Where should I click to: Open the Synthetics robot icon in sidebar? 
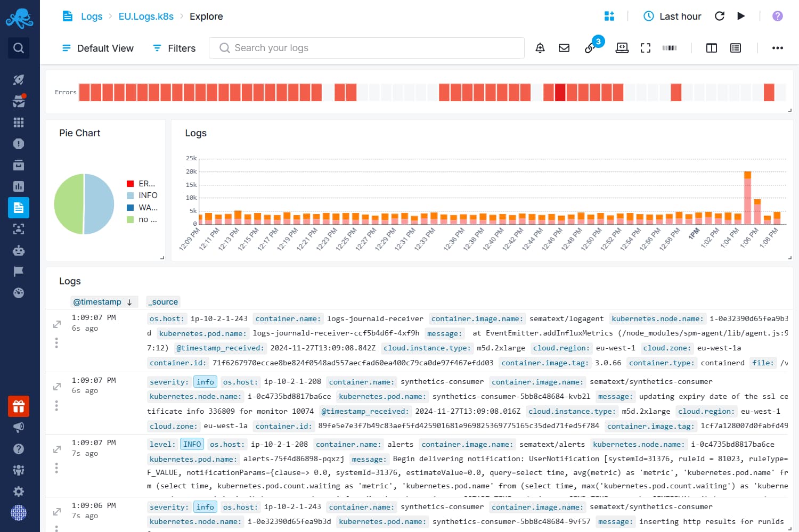(x=19, y=250)
